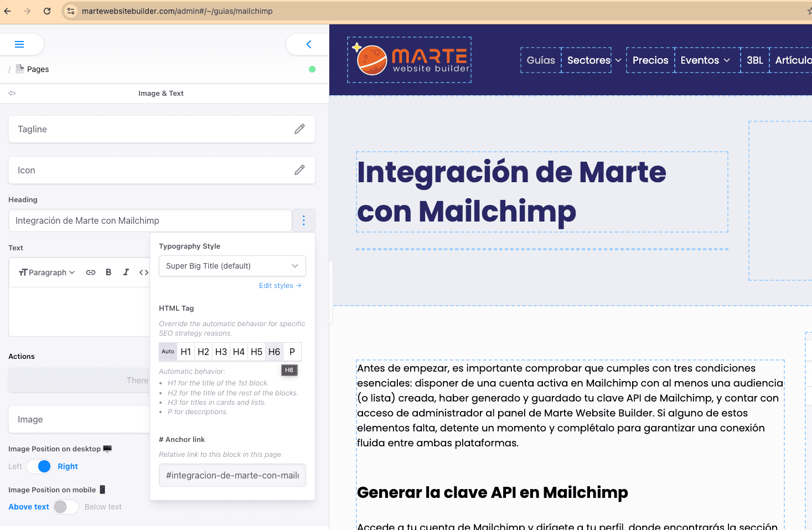
Task: Open the hamburger menu icon
Action: point(19,44)
